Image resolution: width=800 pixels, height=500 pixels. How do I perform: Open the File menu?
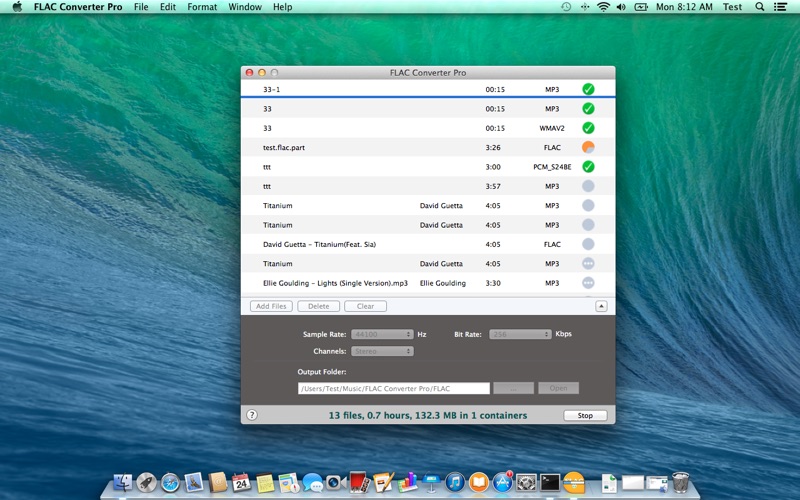tap(141, 7)
